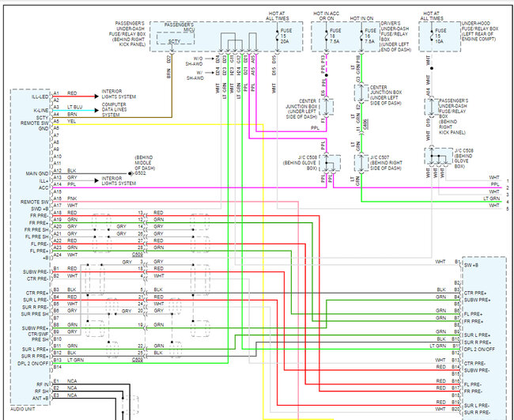
Task: Click the SUR PRE SH pin label
Action: (x=35, y=314)
